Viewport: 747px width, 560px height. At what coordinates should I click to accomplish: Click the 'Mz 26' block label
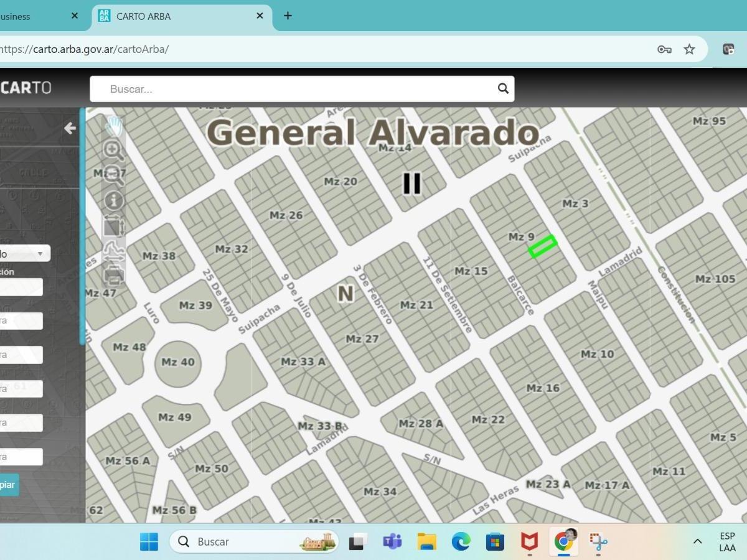coord(286,215)
